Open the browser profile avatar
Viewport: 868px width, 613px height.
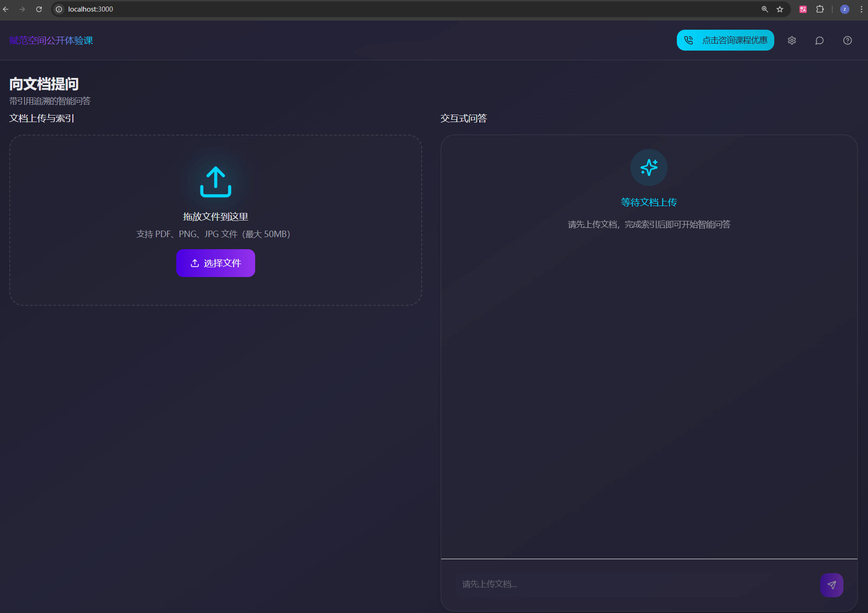(x=845, y=9)
